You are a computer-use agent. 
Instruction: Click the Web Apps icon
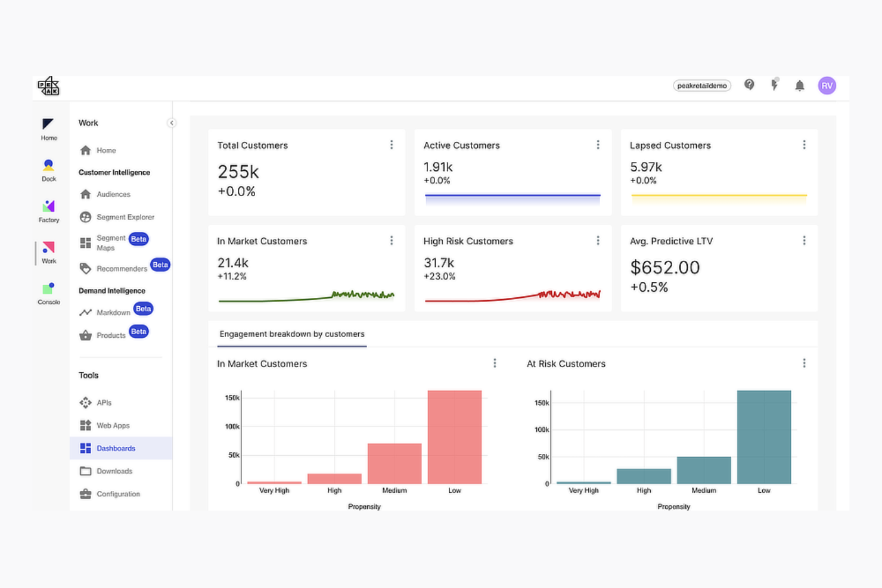[x=86, y=425]
